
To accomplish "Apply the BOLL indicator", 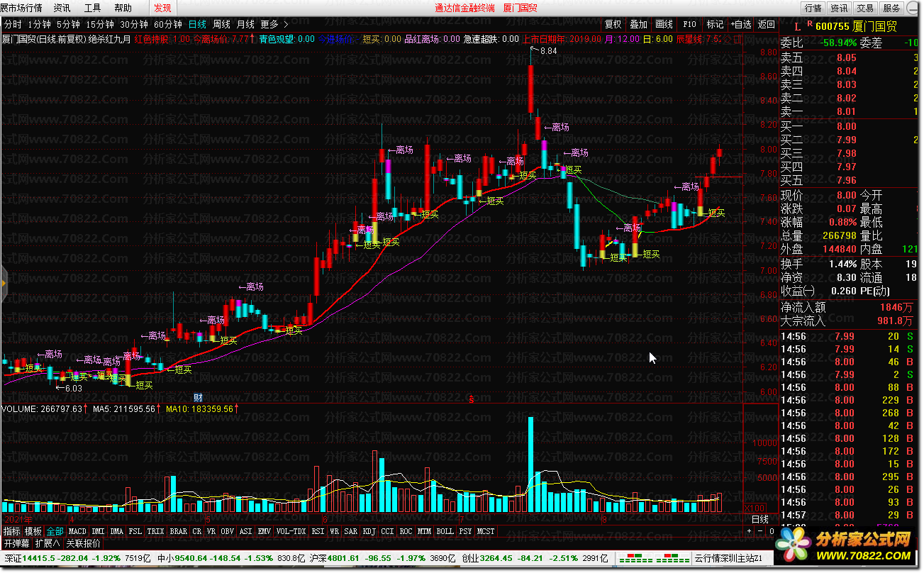I will 445,530.
